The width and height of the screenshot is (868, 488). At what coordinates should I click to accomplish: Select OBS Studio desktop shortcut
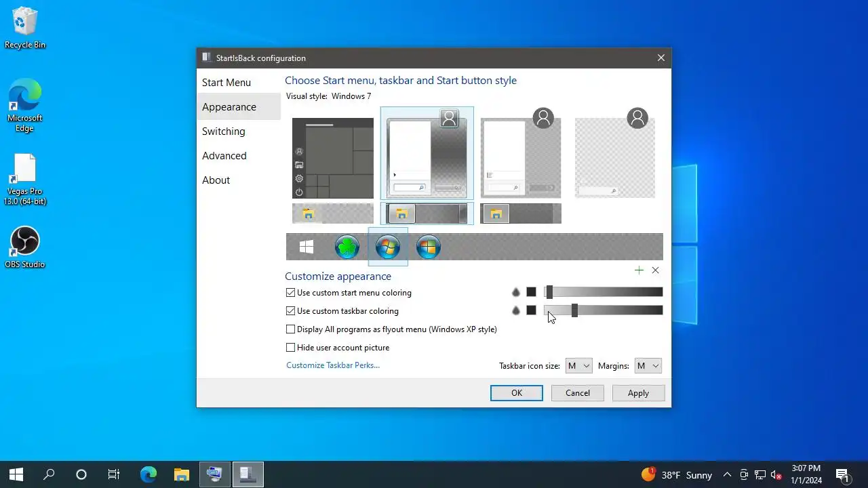pos(25,247)
